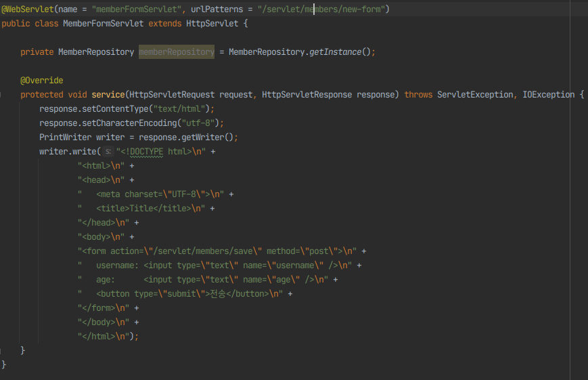Click the writer.write call
Image resolution: width=588 pixels, height=380 pixels.
coord(68,152)
